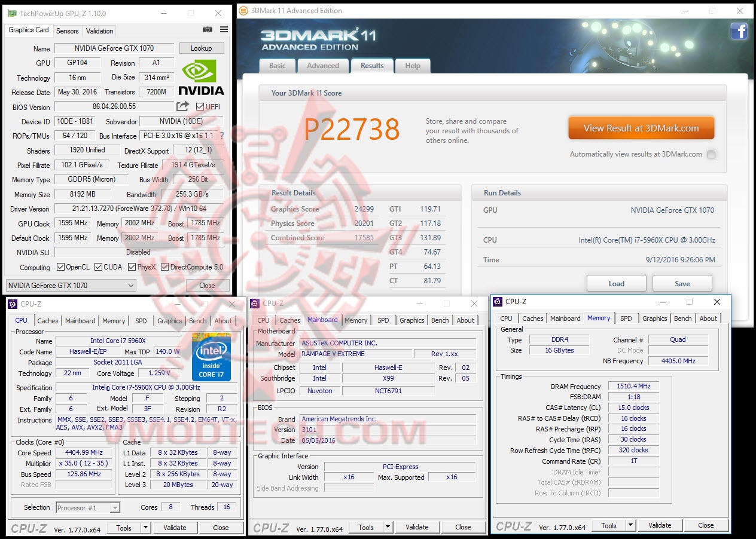Open SPD tab in CPU-Z CPU window
This screenshot has height=539, width=756.
pyautogui.click(x=141, y=321)
